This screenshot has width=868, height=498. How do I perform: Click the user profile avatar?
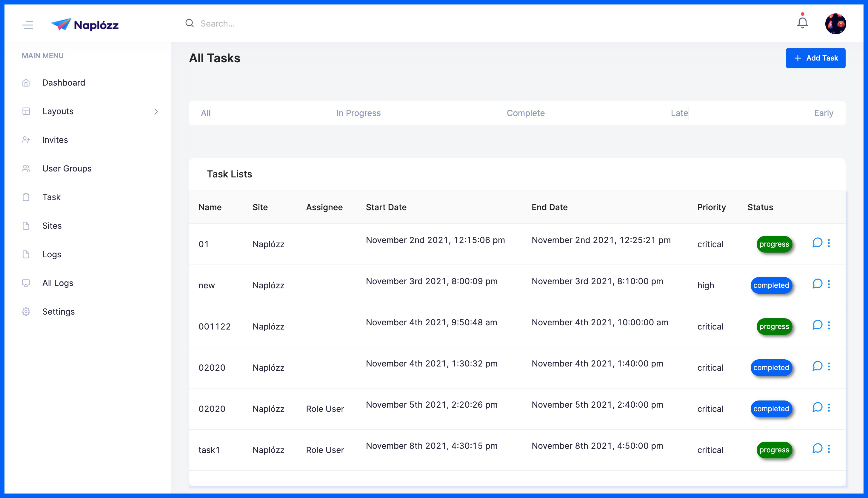pos(835,24)
